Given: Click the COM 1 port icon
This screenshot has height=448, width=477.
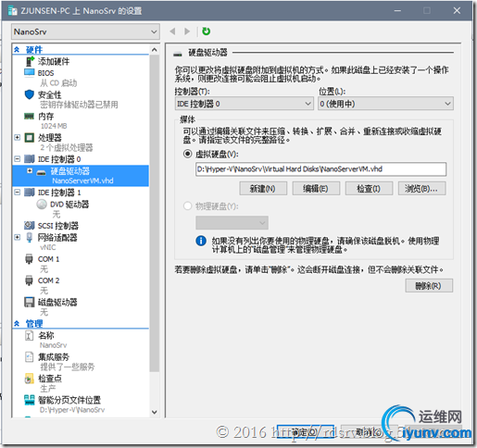Looking at the screenshot, I should coord(29,259).
